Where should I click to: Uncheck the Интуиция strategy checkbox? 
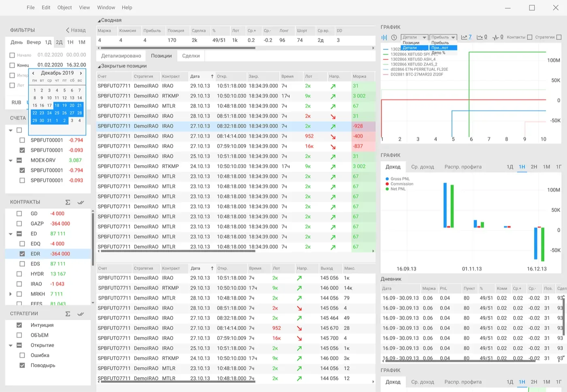pyautogui.click(x=19, y=325)
